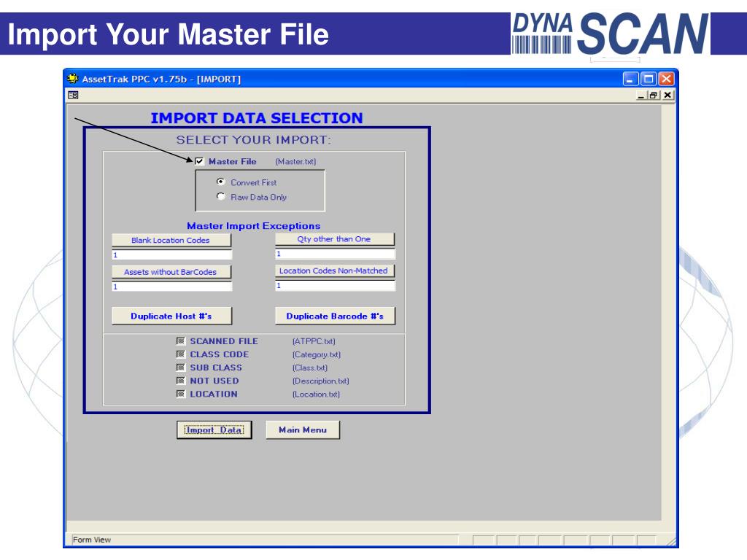
Task: Open the form control icon below title bar
Action: pyautogui.click(x=73, y=96)
